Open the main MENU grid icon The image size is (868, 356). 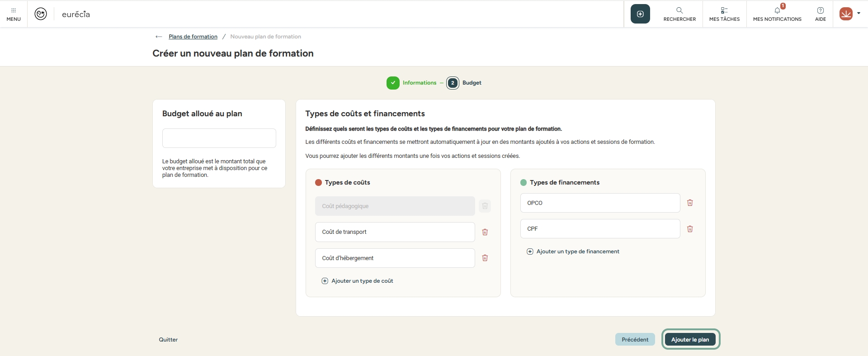14,14
